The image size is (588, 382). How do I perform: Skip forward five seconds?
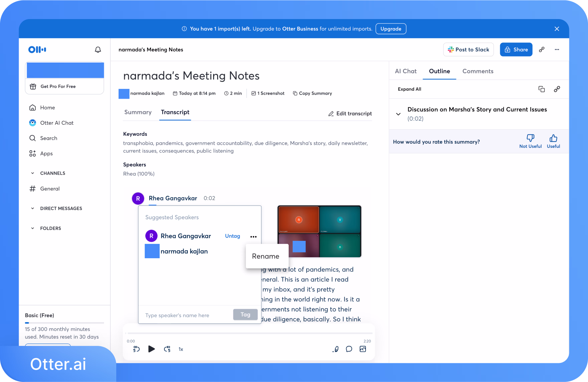pos(167,349)
